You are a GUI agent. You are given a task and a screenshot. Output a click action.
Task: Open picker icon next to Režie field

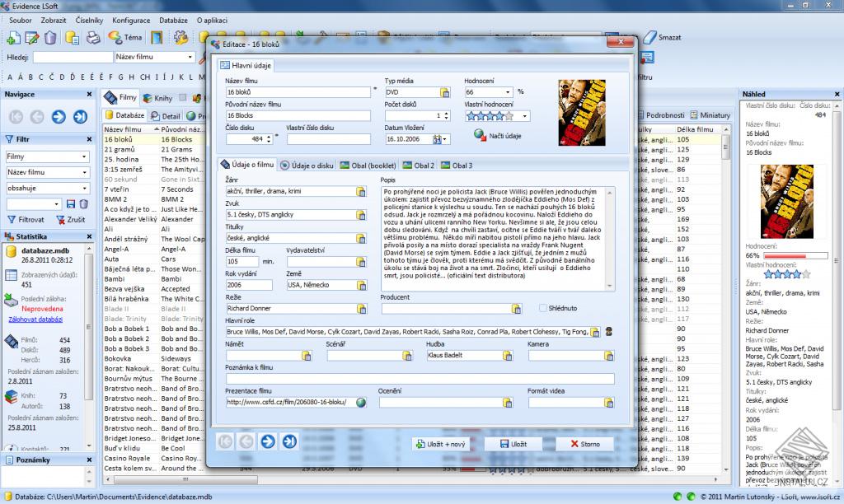coord(361,309)
